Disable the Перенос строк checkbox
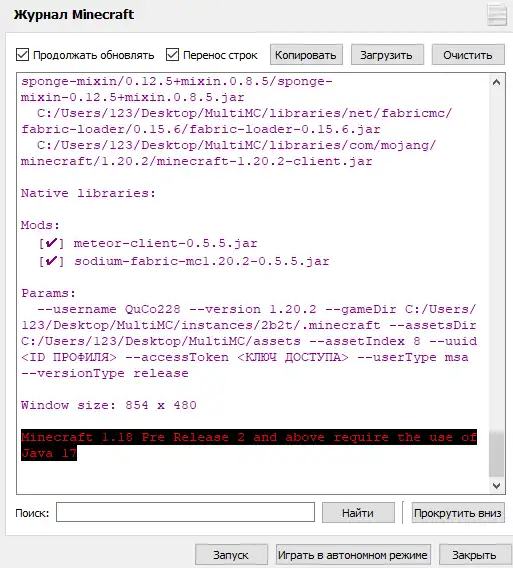 pos(172,55)
